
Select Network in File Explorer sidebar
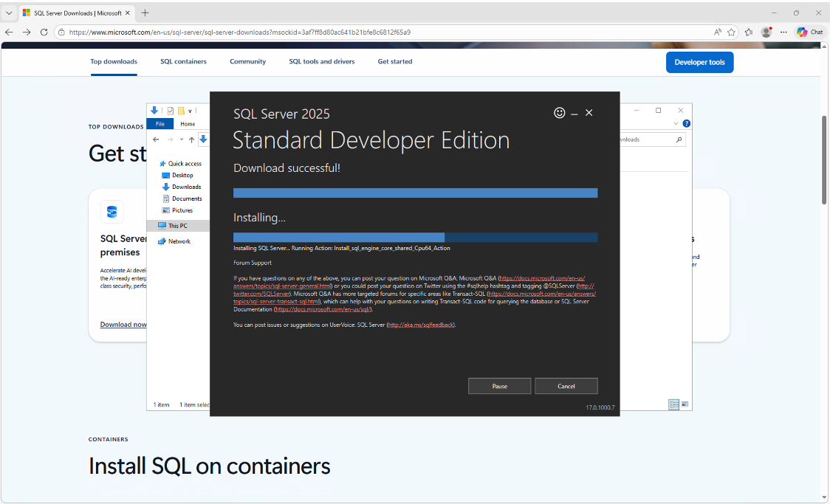(x=174, y=241)
